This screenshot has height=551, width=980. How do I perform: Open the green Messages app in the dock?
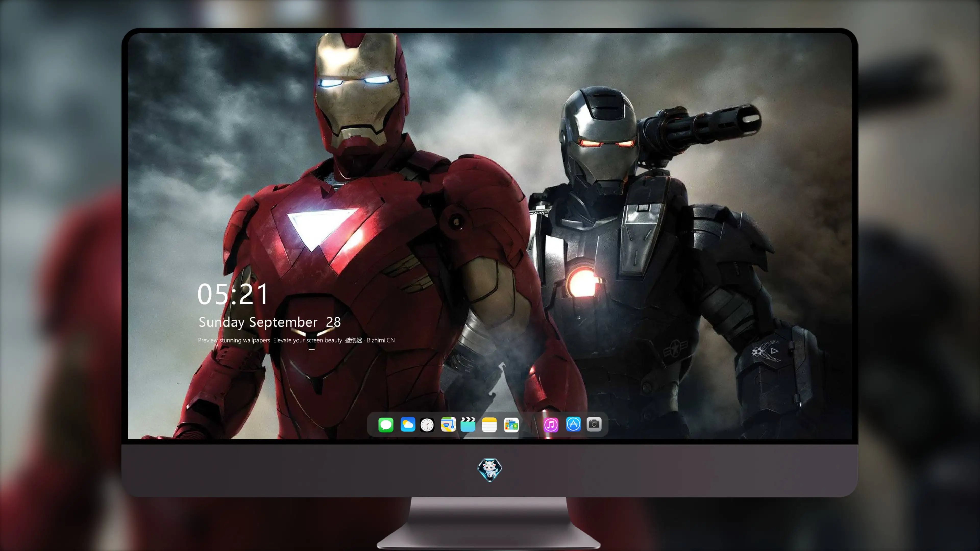tap(386, 424)
